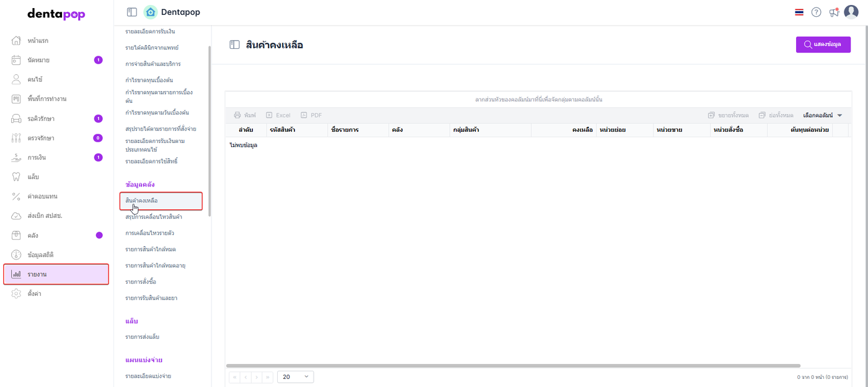Click the dentapop logo at top left
868x387 pixels.
(56, 14)
